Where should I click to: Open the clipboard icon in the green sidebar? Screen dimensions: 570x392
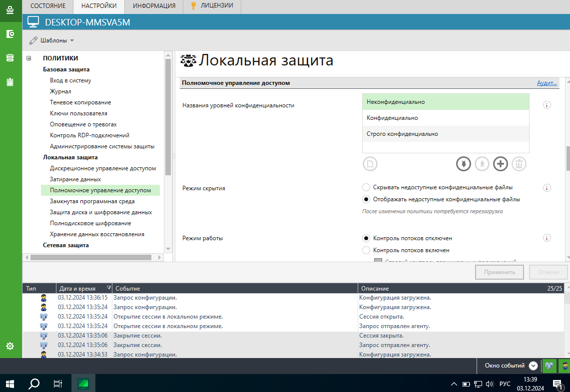click(10, 82)
